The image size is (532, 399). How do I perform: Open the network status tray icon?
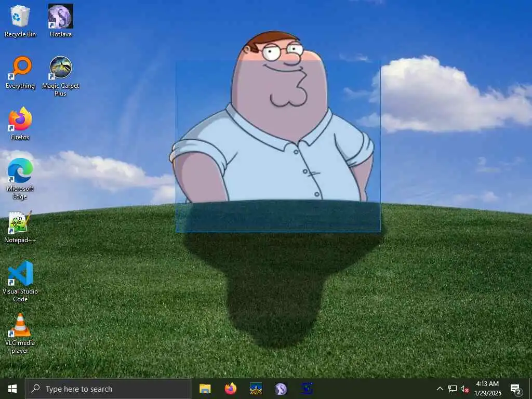[453, 389]
